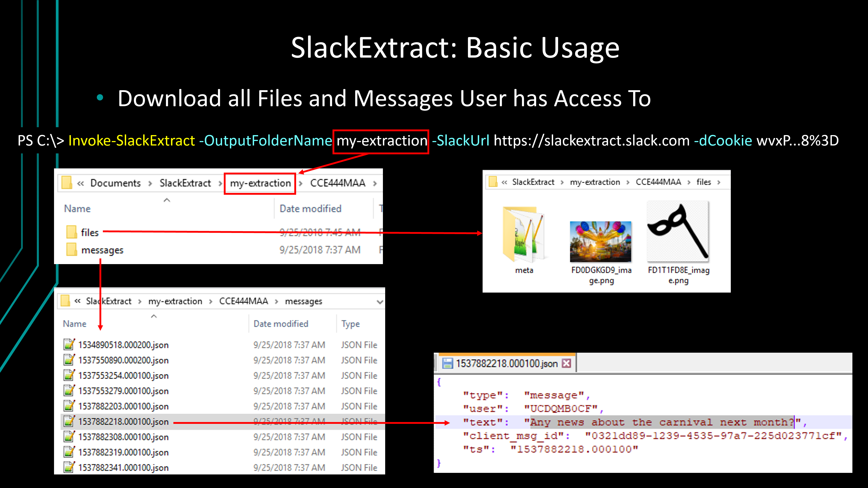Select the carnival image FD0DGKGD9_image.png
Viewport: 868px width, 488px height.
pyautogui.click(x=600, y=242)
